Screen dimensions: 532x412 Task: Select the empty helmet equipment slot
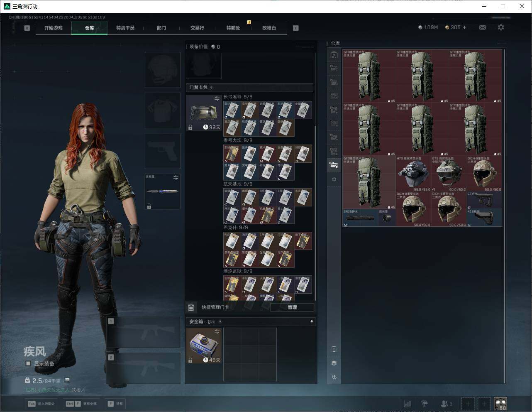click(163, 69)
